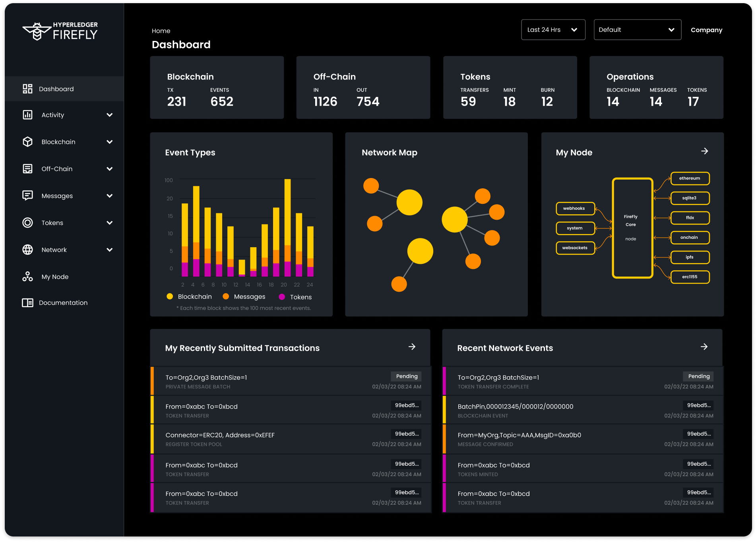Click the Activity bar chart icon
The width and height of the screenshot is (756, 542).
point(27,115)
